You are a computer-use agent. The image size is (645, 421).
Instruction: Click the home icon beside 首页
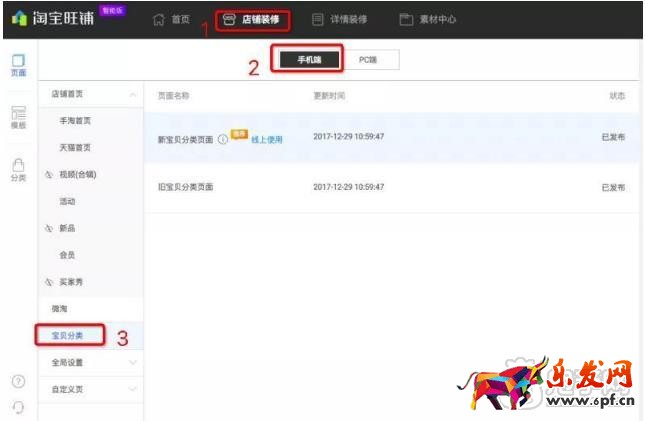tap(159, 19)
